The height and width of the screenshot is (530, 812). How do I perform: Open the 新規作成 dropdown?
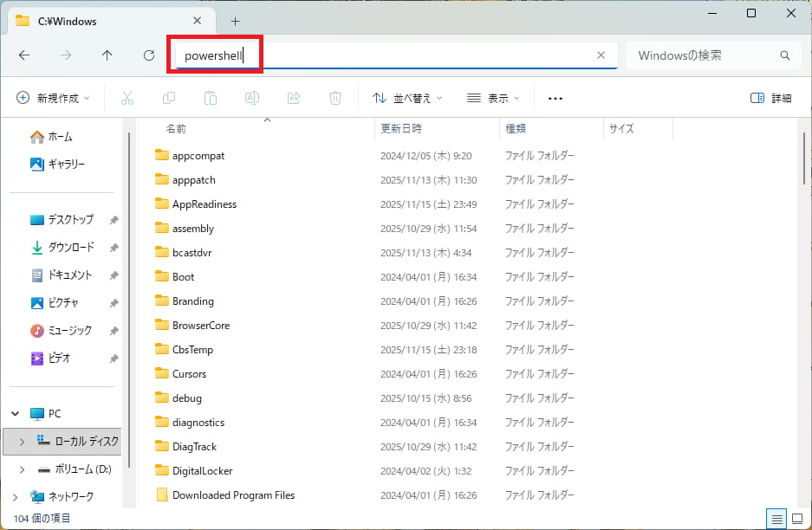point(53,98)
